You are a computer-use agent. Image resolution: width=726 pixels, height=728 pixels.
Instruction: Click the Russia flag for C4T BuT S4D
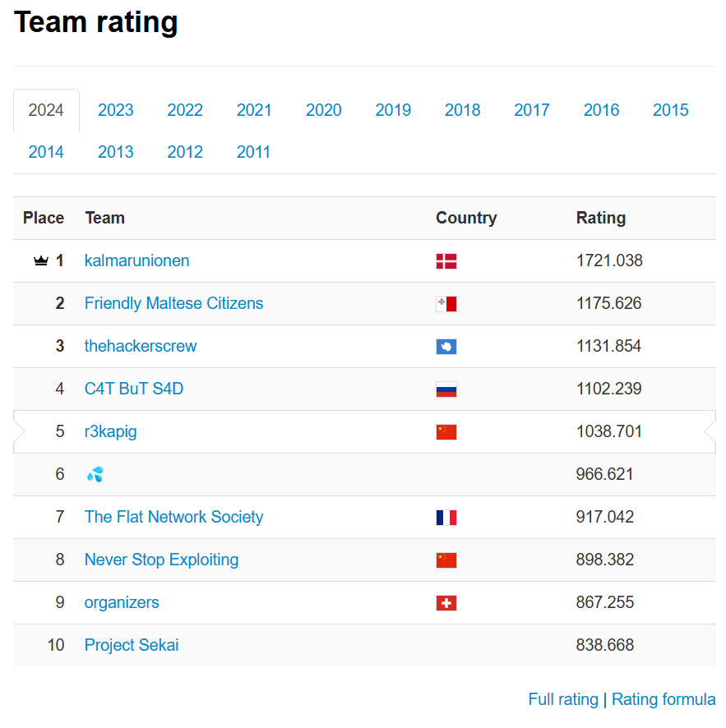[x=446, y=389]
